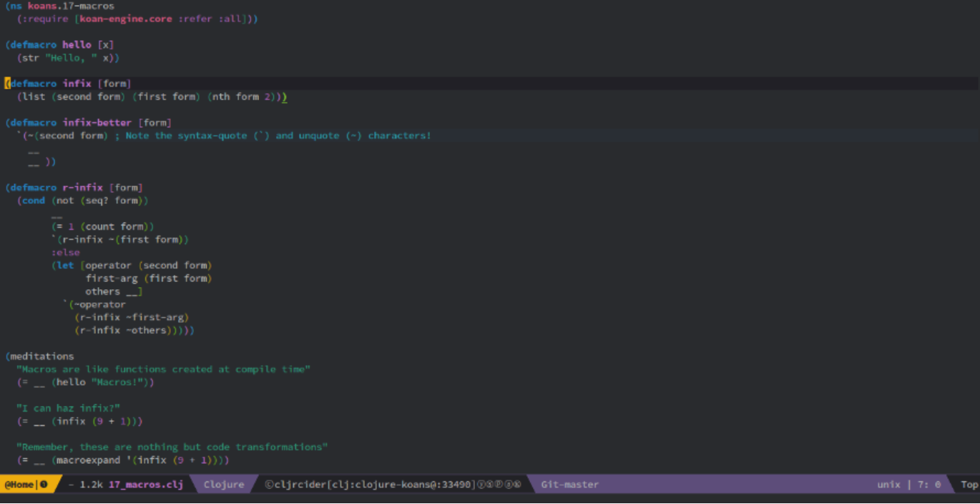This screenshot has height=504, width=980.
Task: Click the blank __ before (hello "Macros!")
Action: tap(39, 382)
